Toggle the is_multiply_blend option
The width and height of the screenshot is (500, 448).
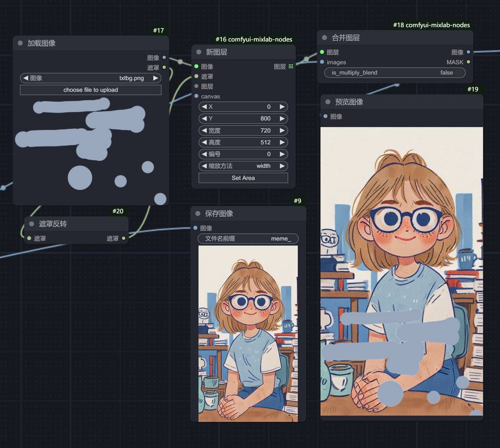(x=395, y=73)
